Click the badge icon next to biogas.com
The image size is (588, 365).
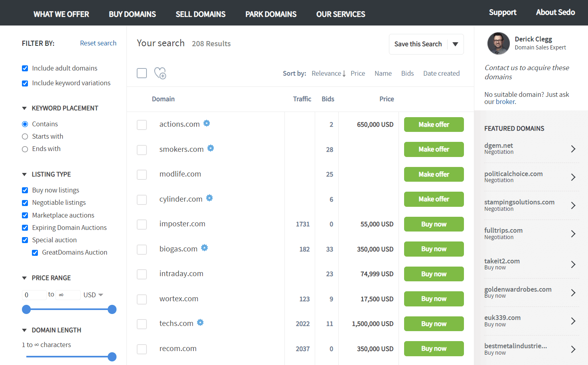[x=204, y=247]
